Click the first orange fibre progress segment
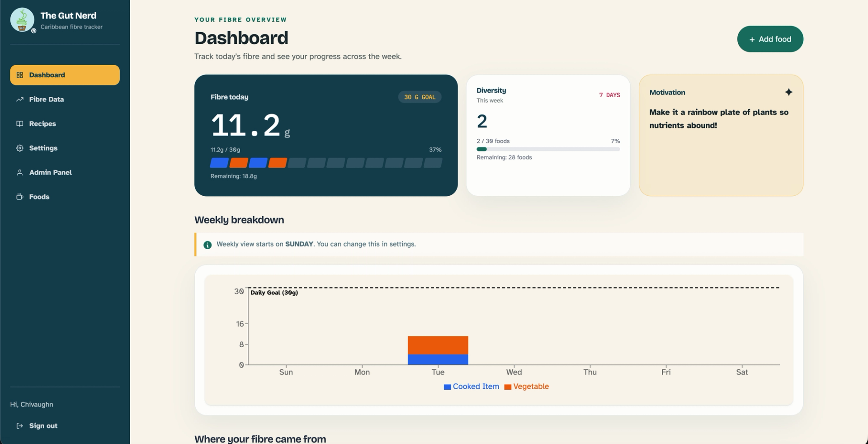Viewport: 868px width, 444px height. (x=239, y=163)
